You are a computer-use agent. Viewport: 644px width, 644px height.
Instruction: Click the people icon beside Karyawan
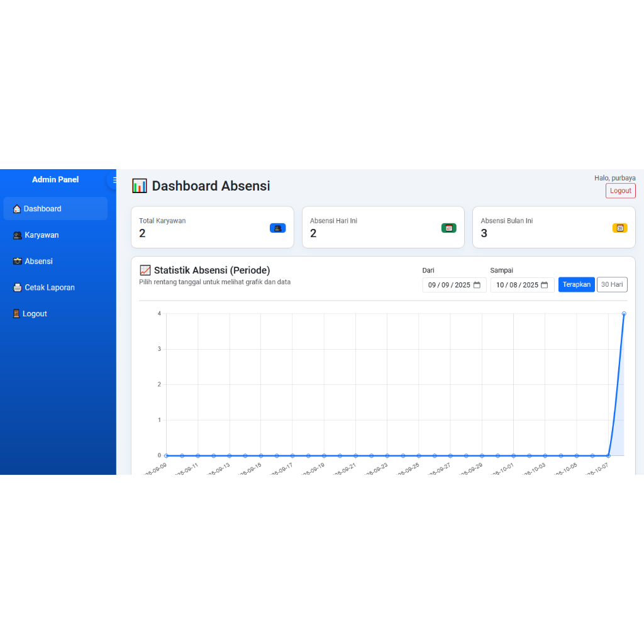point(17,235)
